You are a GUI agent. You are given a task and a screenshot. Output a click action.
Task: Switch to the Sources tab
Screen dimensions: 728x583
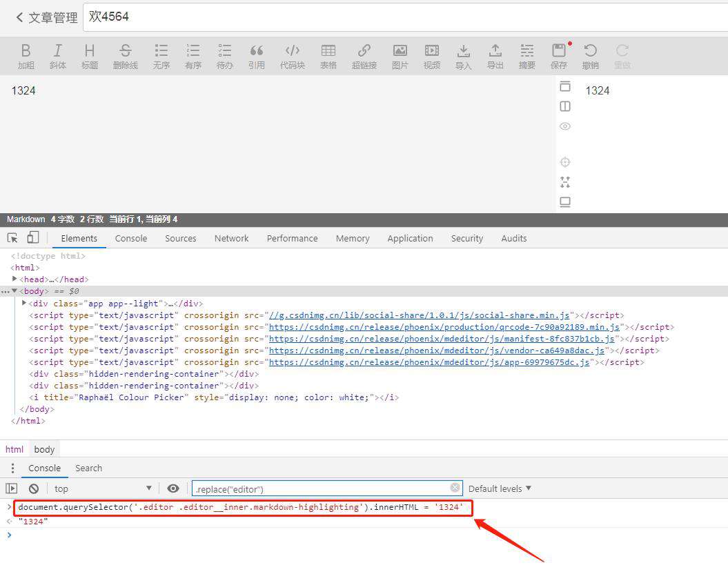(x=181, y=238)
